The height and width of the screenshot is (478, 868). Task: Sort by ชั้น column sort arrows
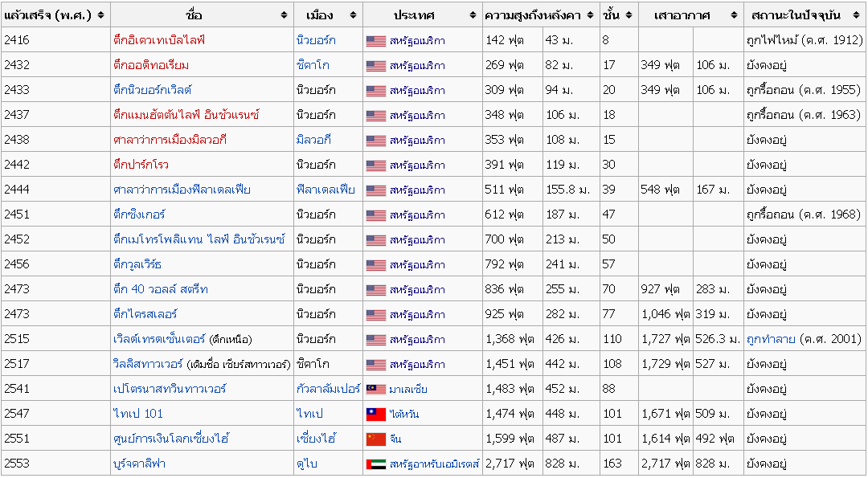point(628,15)
